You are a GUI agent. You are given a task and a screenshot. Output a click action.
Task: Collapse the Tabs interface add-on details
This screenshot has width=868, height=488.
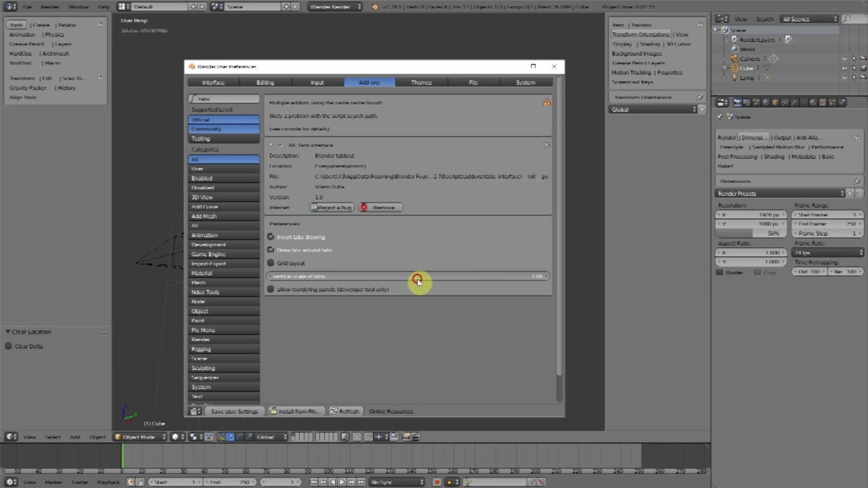click(x=271, y=145)
